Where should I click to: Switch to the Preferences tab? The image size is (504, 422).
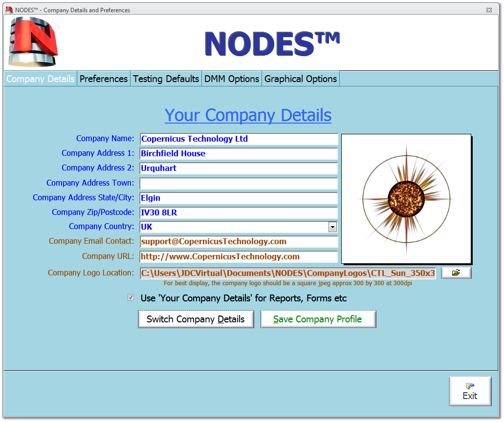(x=103, y=78)
